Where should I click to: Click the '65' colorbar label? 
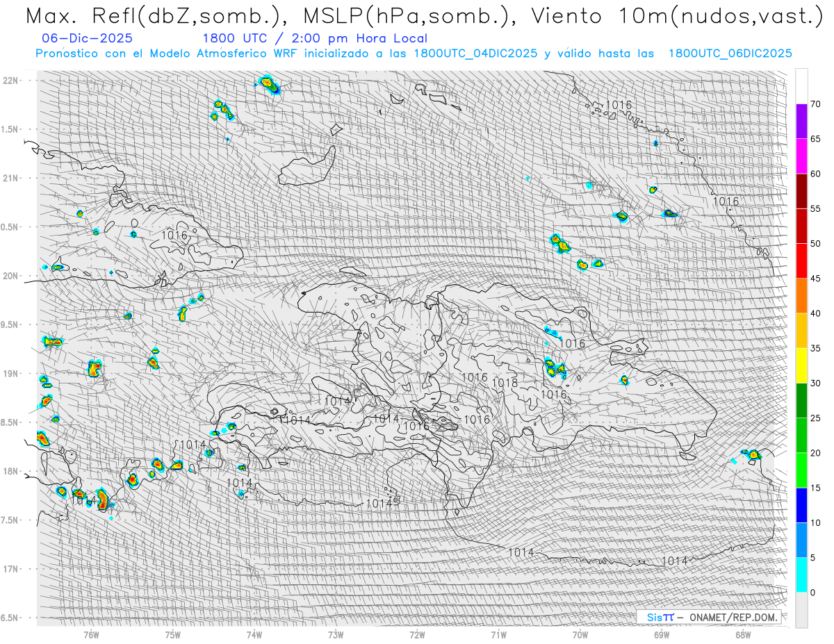[815, 139]
